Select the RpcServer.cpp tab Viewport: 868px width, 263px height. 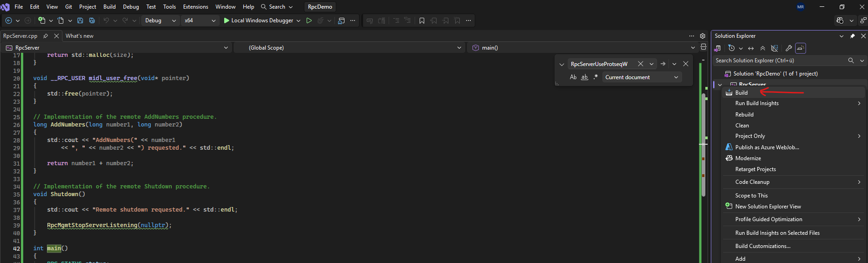pyautogui.click(x=20, y=36)
